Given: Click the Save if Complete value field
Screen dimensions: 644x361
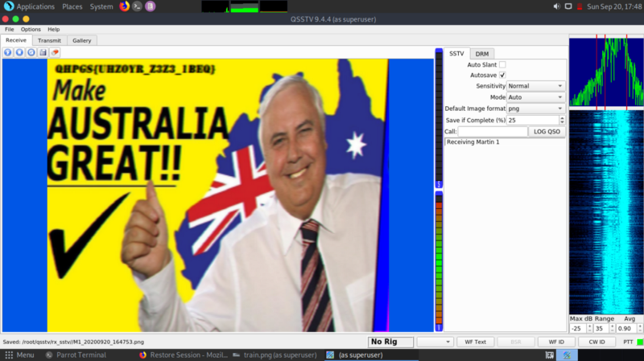Looking at the screenshot, I should (x=533, y=120).
